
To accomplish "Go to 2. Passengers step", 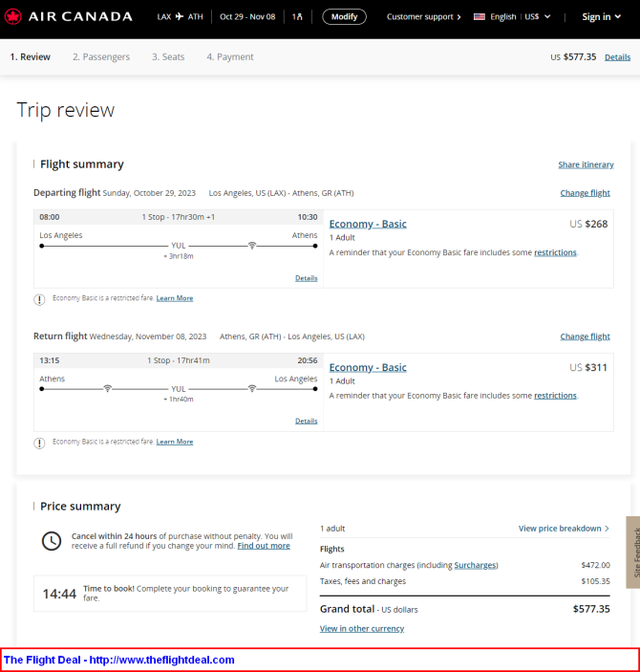I will [101, 57].
